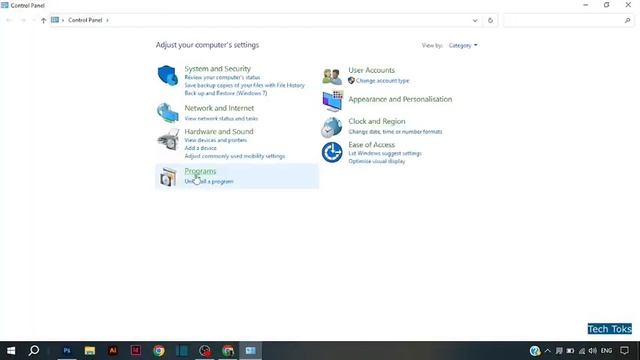Screen dimensions: 640x360
Task: Open the View by Category dropdown
Action: 463,45
